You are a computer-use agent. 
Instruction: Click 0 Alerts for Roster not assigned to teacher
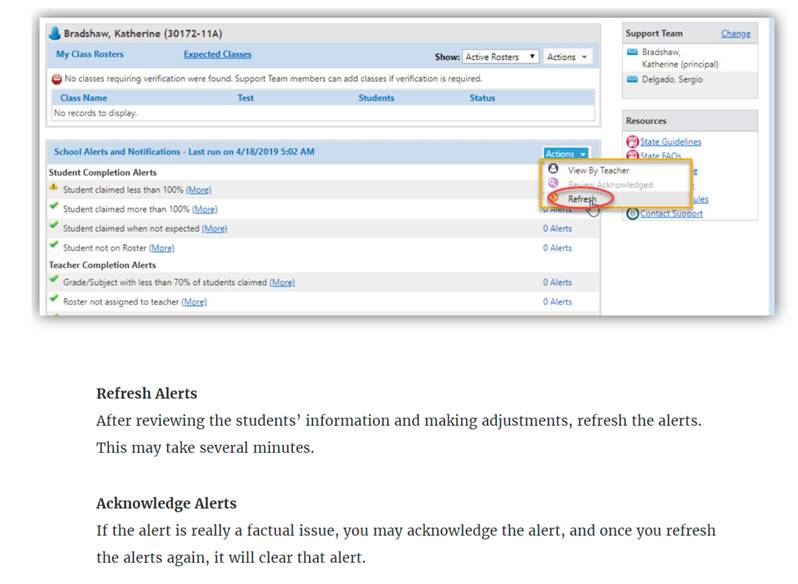[557, 301]
